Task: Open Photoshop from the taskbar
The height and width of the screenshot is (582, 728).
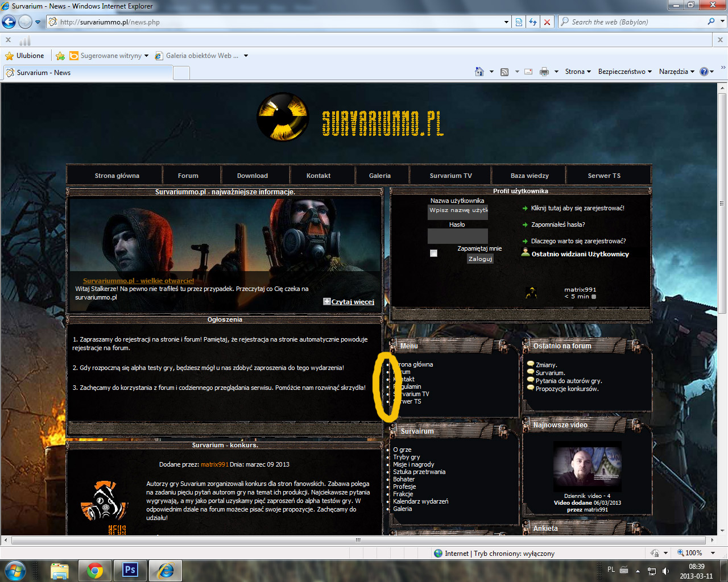Action: tap(130, 571)
